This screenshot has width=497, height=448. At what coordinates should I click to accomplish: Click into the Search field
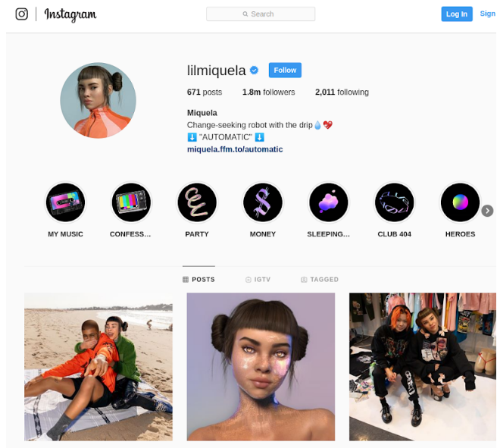pyautogui.click(x=261, y=14)
